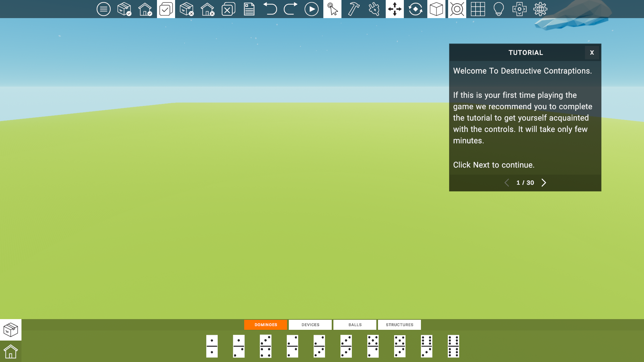The image size is (644, 362).
Task: Click the undo arrow icon
Action: 270,9
